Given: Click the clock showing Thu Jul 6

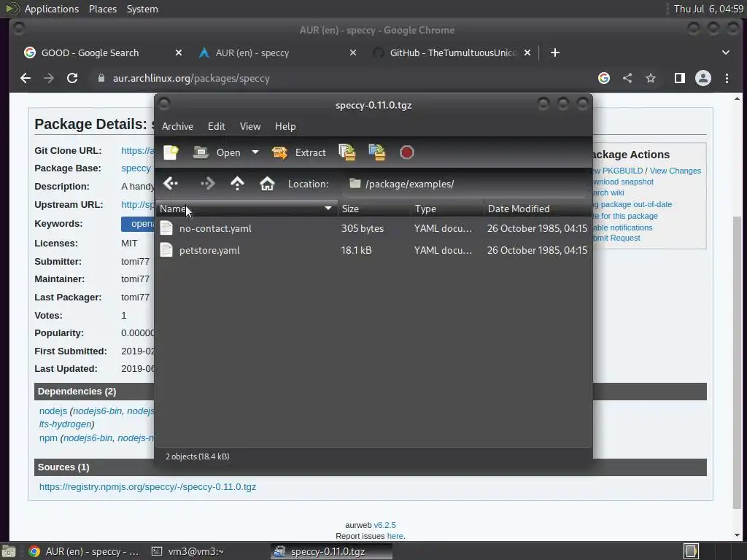Looking at the screenshot, I should 708,9.
